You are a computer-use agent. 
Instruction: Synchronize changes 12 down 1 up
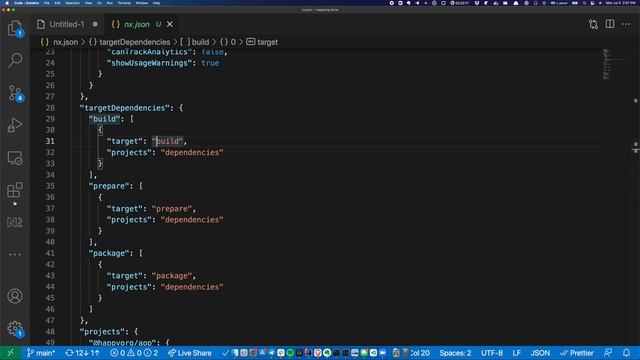click(82, 353)
